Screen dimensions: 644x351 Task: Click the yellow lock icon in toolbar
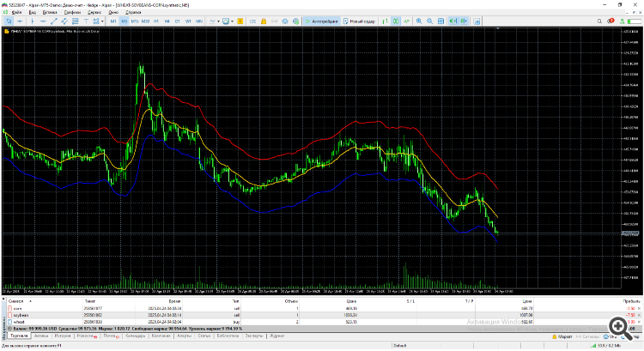(263, 21)
